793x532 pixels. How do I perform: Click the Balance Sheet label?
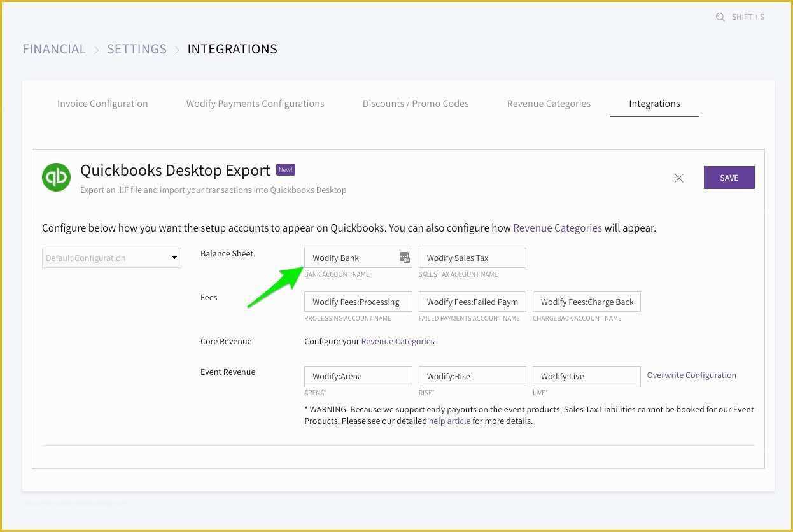[227, 253]
